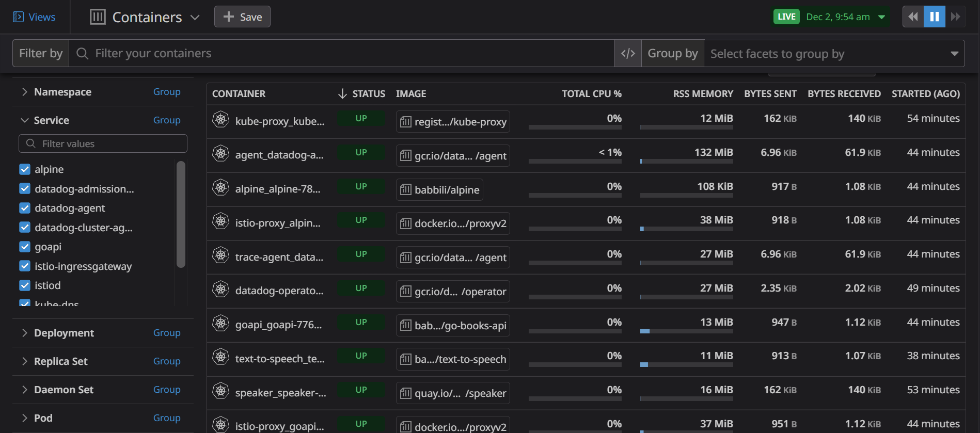This screenshot has height=433, width=980.
Task: Click the text-to-speech_te container Kubernetes icon
Action: [221, 357]
